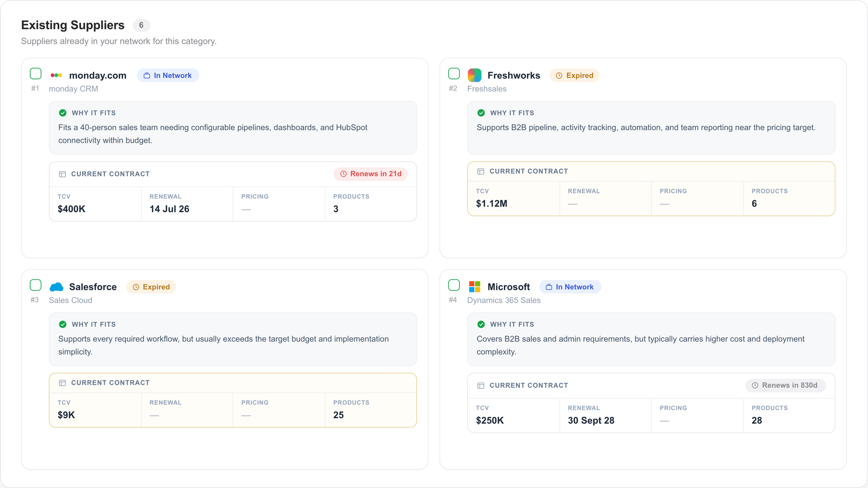Click the green check icon in Freshworks Why It Fits
868x488 pixels.
click(x=481, y=113)
